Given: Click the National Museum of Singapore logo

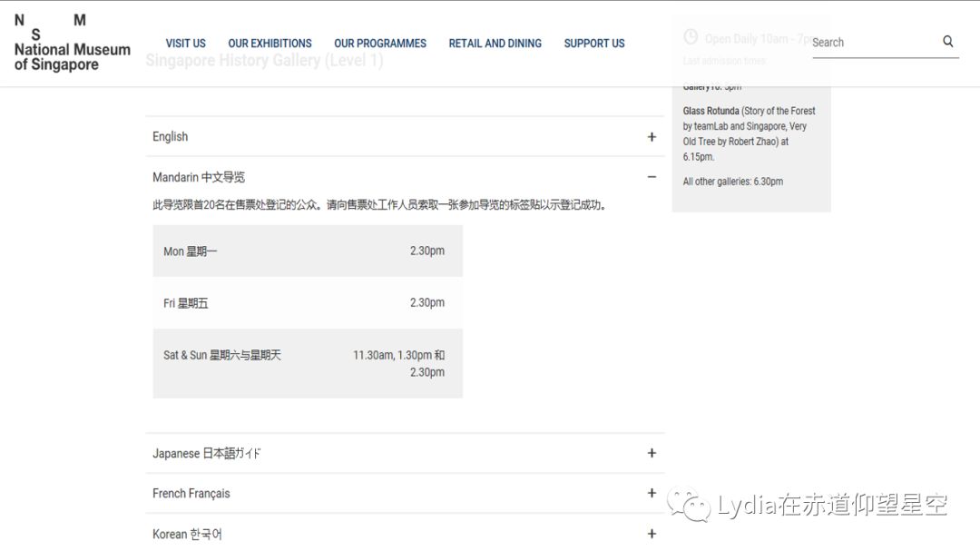Looking at the screenshot, I should tap(72, 44).
